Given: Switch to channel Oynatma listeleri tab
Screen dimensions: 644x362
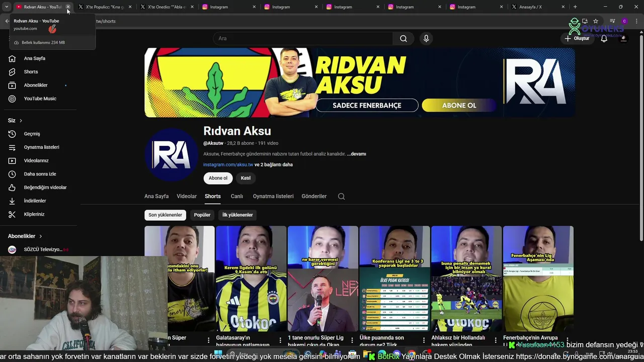Looking at the screenshot, I should pos(273,197).
